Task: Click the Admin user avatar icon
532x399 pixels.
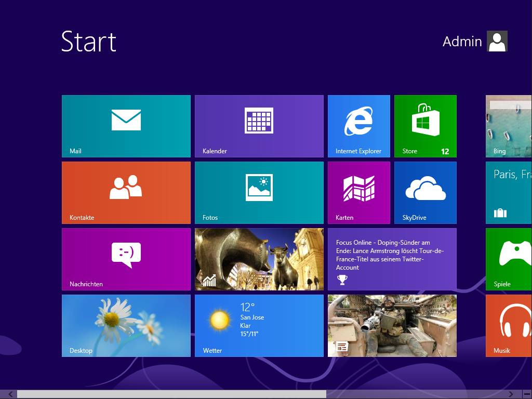Action: pos(497,41)
